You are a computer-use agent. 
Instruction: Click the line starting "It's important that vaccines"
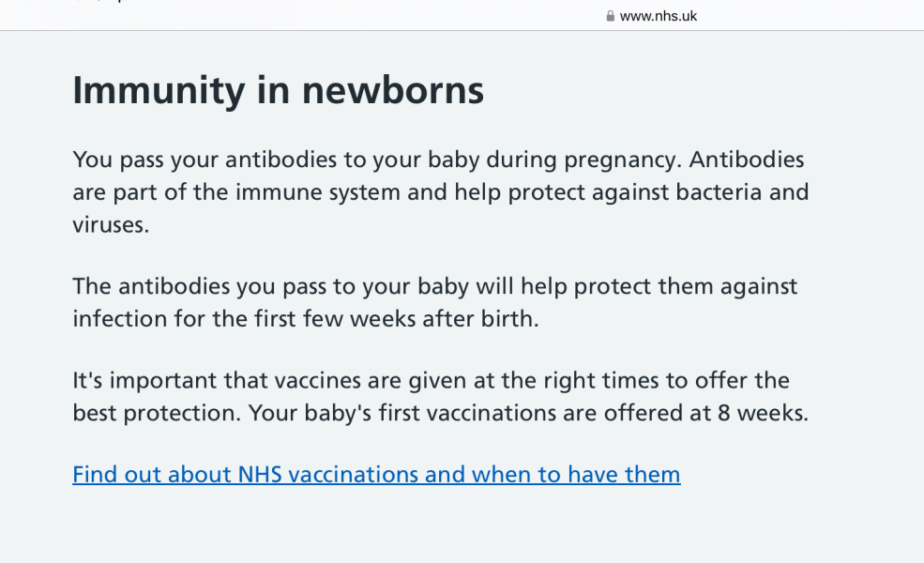tap(431, 381)
